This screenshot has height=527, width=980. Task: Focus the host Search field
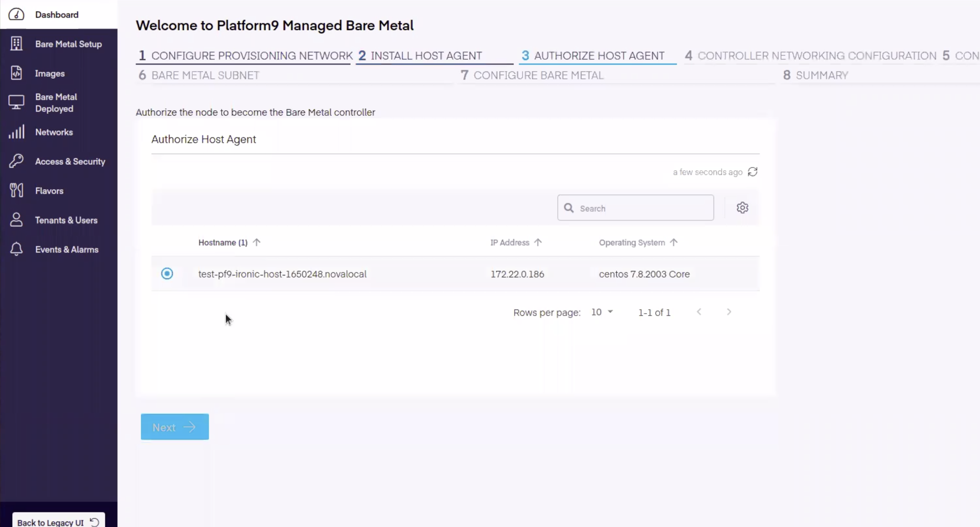pos(642,208)
